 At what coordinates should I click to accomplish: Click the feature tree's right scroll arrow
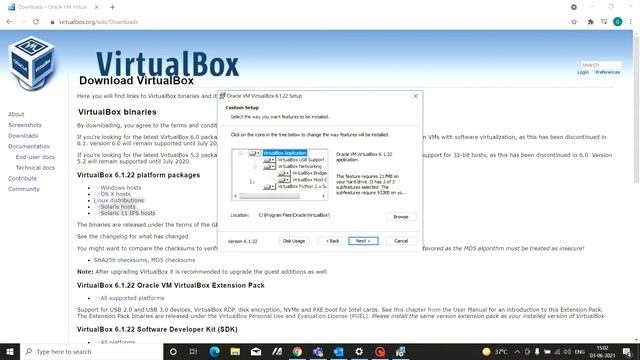[x=324, y=196]
